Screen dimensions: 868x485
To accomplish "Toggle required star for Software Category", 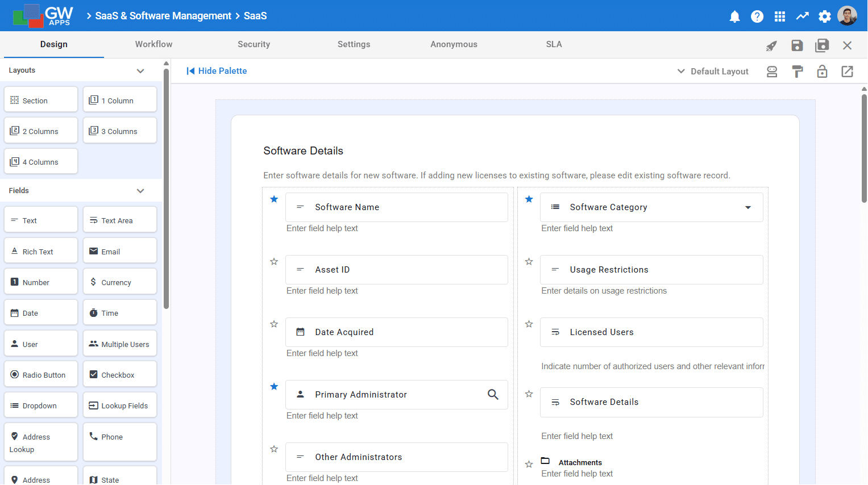I will pos(529,199).
